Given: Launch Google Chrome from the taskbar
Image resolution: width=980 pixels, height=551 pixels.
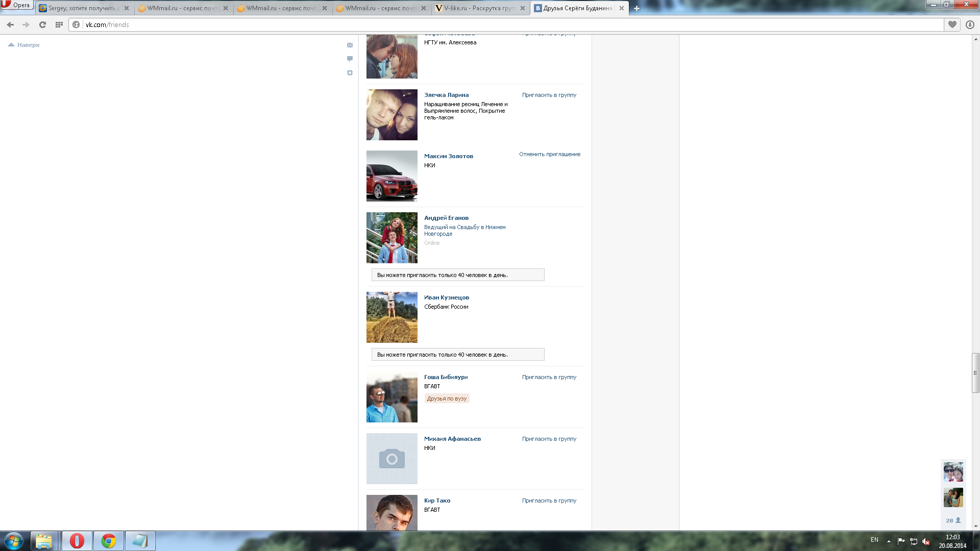Looking at the screenshot, I should point(109,541).
